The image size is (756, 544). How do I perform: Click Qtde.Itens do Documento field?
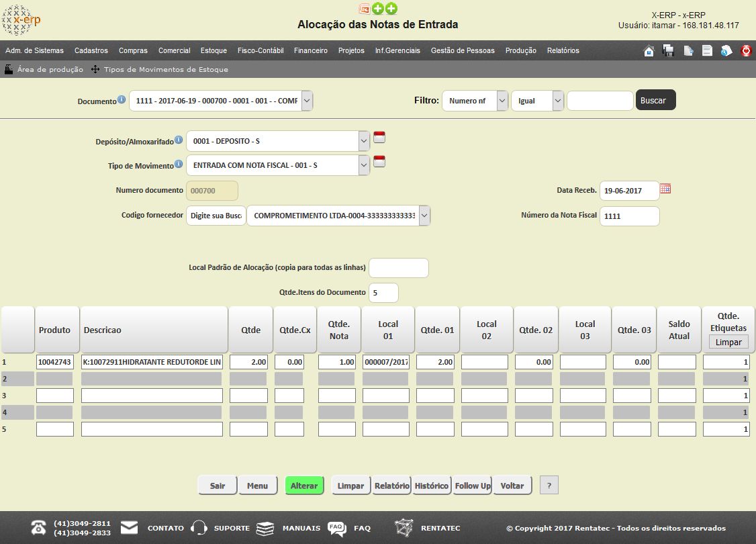coord(384,293)
